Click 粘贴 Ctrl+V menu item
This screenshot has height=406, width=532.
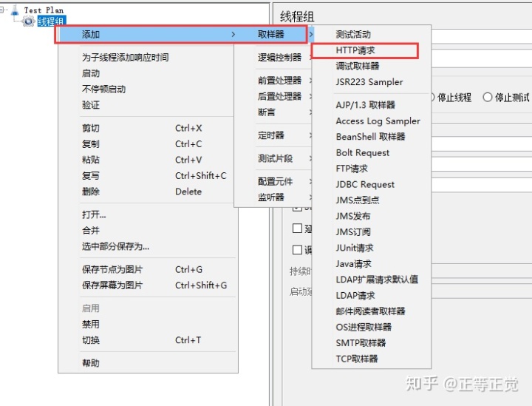pyautogui.click(x=146, y=160)
